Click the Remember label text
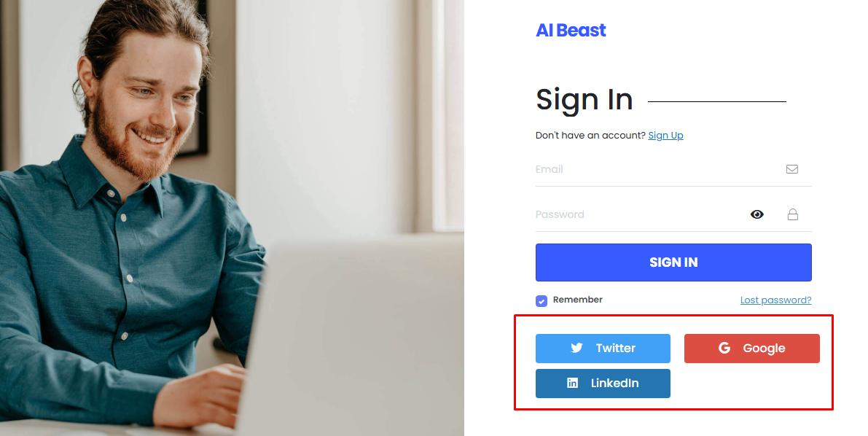Screen dimensions: 868x436 (578, 300)
